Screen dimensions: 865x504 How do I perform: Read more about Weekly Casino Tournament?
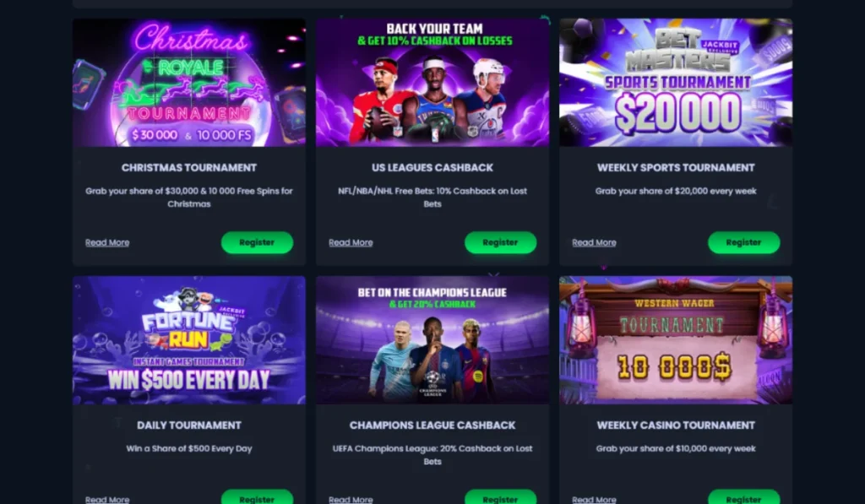[x=594, y=500]
